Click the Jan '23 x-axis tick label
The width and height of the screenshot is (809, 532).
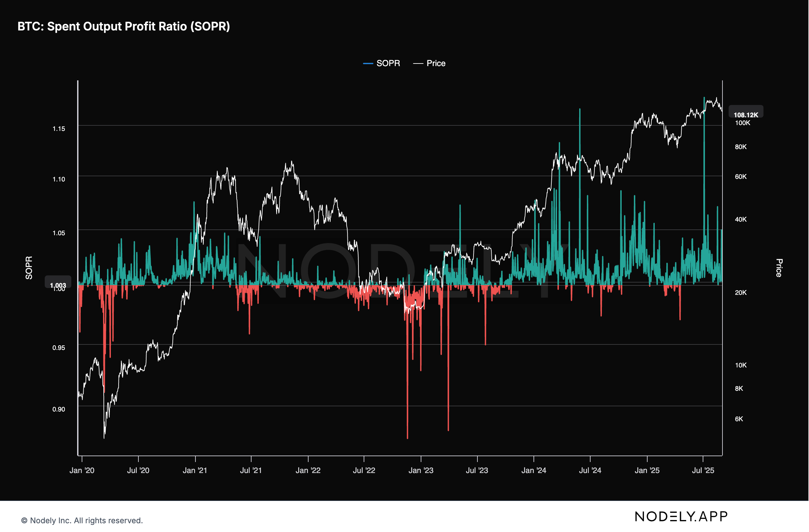pyautogui.click(x=421, y=470)
